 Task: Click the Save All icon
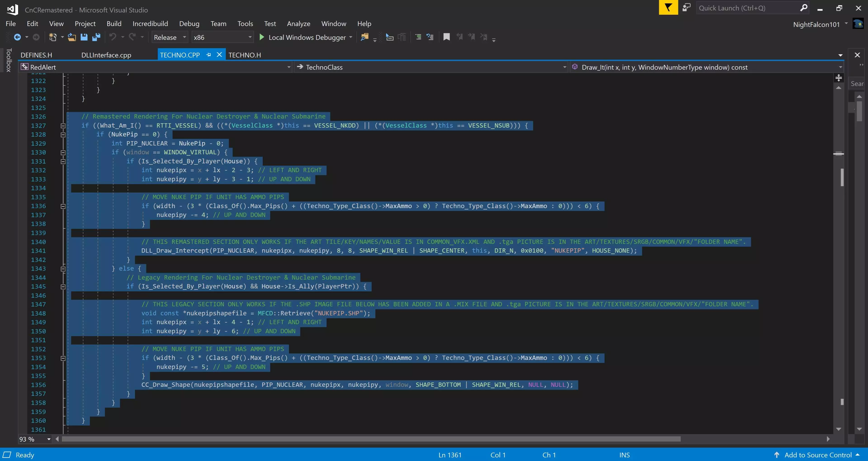tap(96, 37)
